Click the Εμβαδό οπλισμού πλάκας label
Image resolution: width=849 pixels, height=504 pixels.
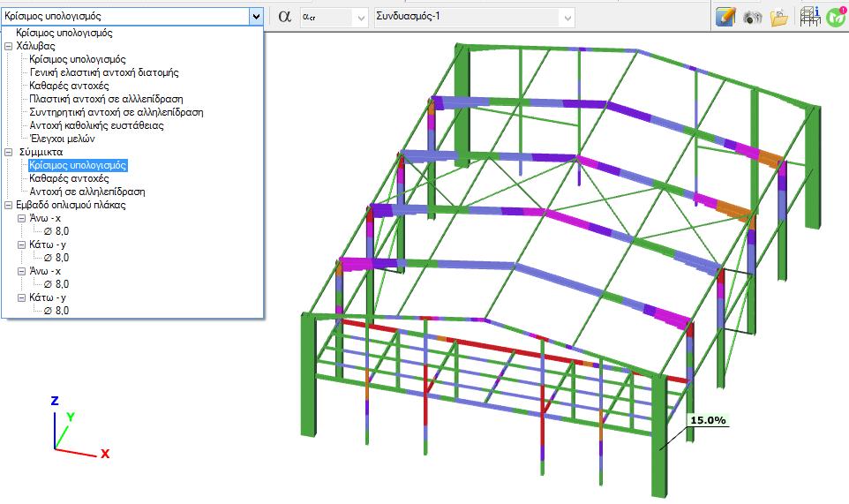click(x=71, y=205)
